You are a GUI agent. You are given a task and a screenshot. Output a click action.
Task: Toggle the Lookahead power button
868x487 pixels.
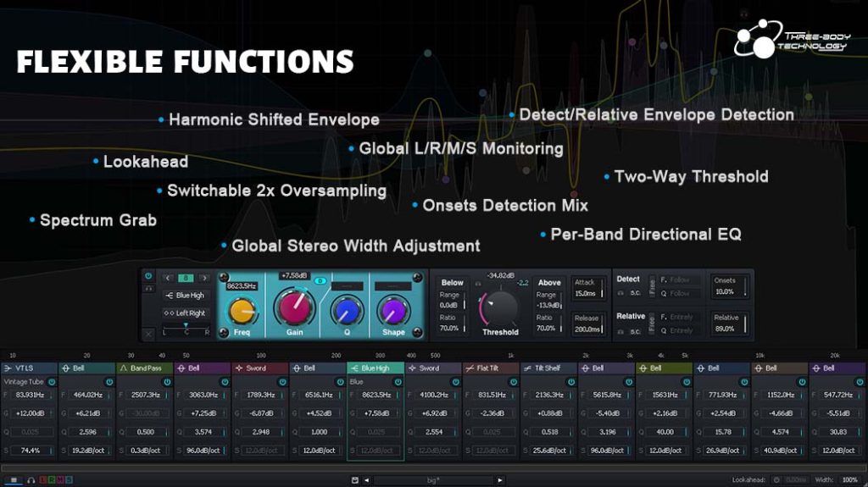pyautogui.click(x=776, y=480)
